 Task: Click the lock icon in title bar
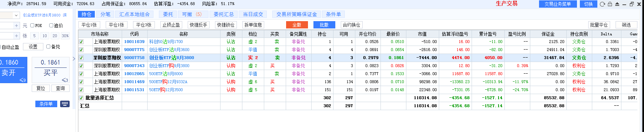(x=610, y=4)
